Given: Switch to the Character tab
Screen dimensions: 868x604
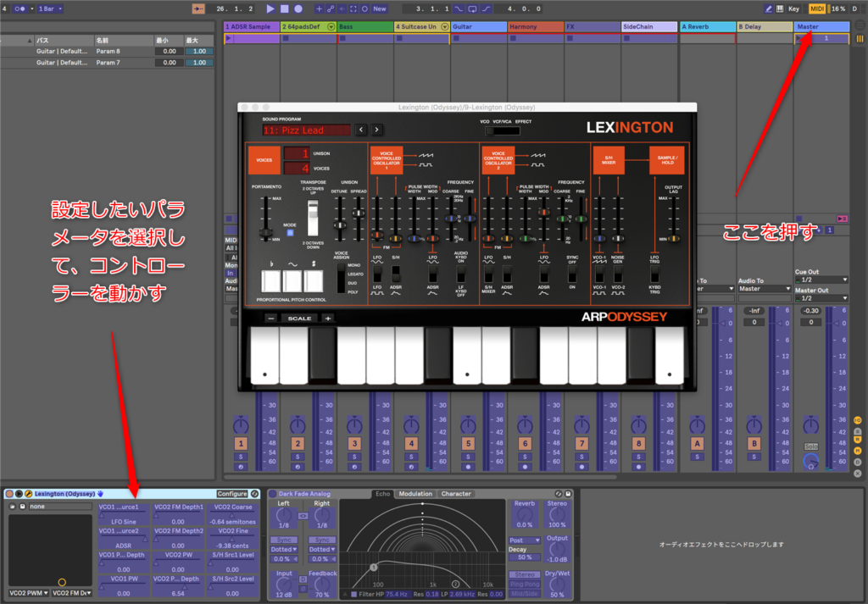Looking at the screenshot, I should coord(456,494).
